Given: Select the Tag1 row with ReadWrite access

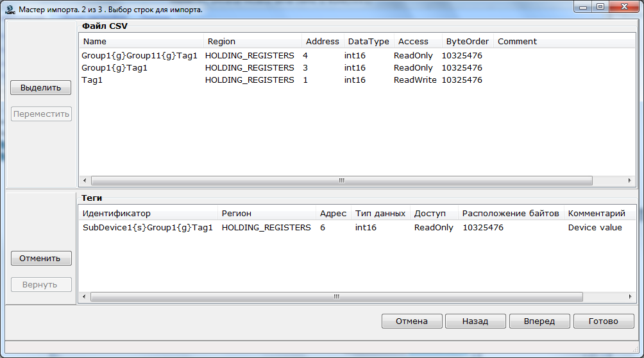Looking at the screenshot, I should pos(357,80).
